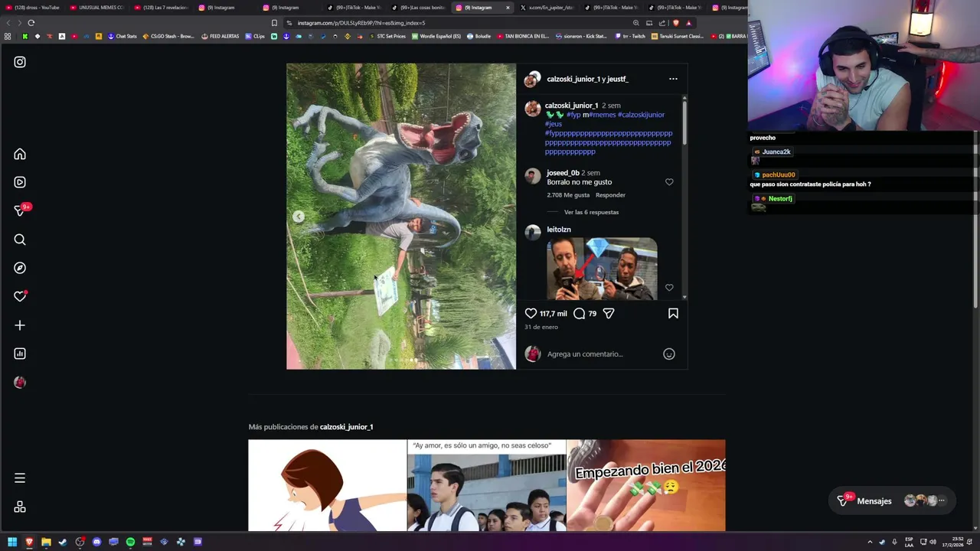Click Nestorfj username in stream chat
Image resolution: width=980 pixels, height=551 pixels.
click(780, 199)
